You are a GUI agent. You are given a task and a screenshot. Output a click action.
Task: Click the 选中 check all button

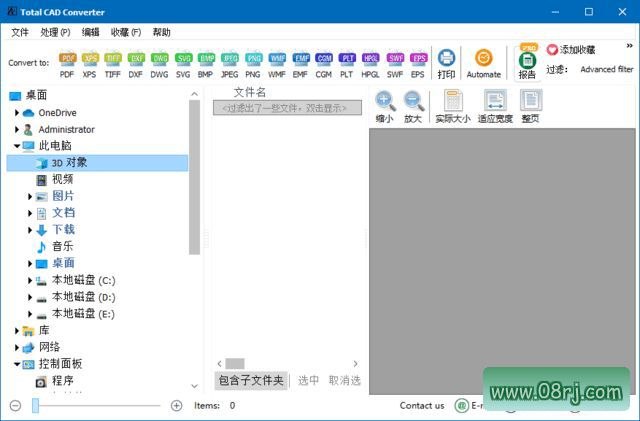point(308,381)
